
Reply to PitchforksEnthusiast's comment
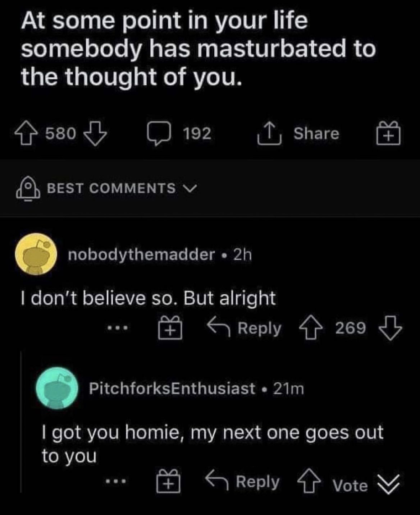coord(242,482)
